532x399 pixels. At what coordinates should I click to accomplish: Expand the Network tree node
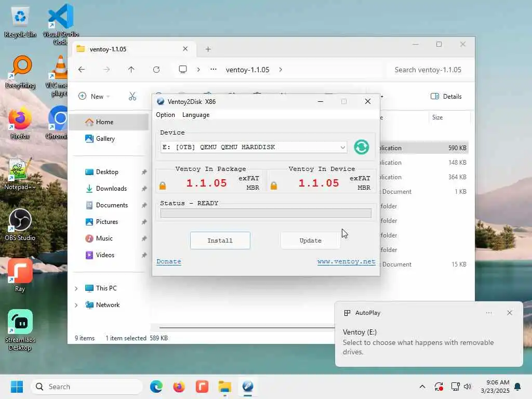(76, 305)
